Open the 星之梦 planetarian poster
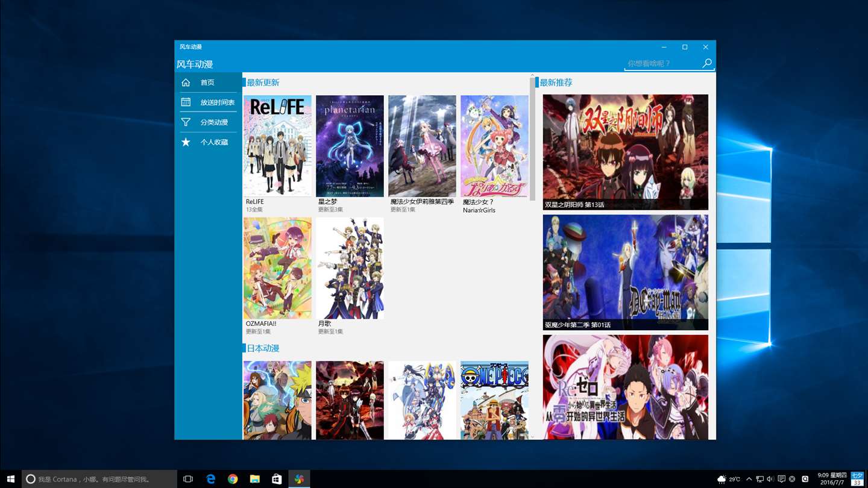This screenshot has width=868, height=488. coord(350,146)
